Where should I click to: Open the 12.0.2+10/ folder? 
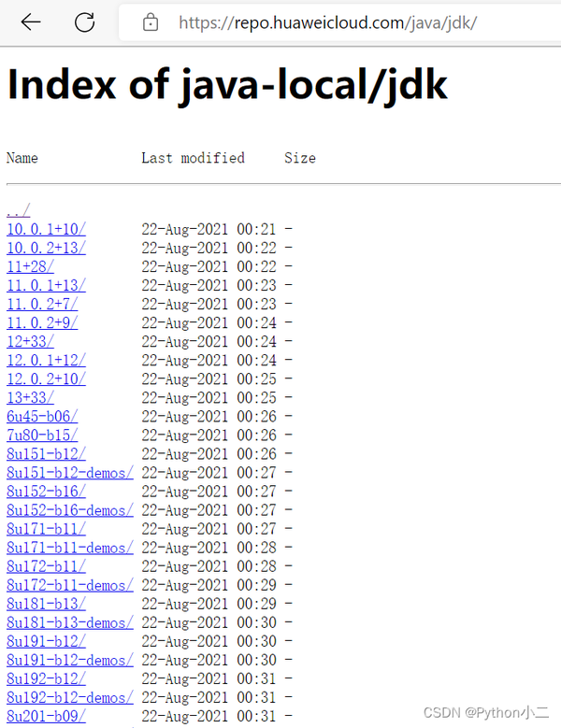(x=46, y=378)
